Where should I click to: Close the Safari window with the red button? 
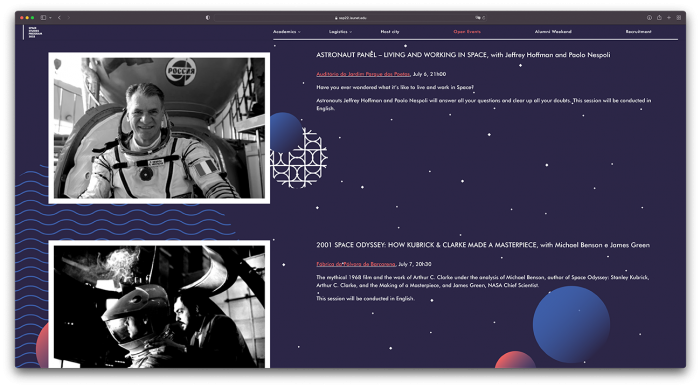[x=21, y=17]
